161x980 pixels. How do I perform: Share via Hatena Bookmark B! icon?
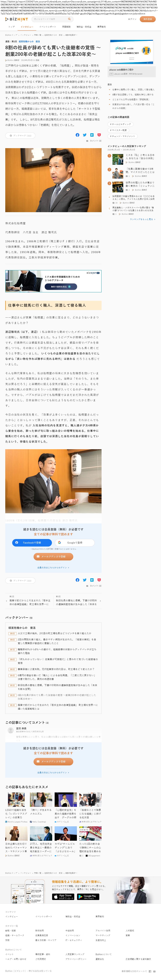click(92, 135)
